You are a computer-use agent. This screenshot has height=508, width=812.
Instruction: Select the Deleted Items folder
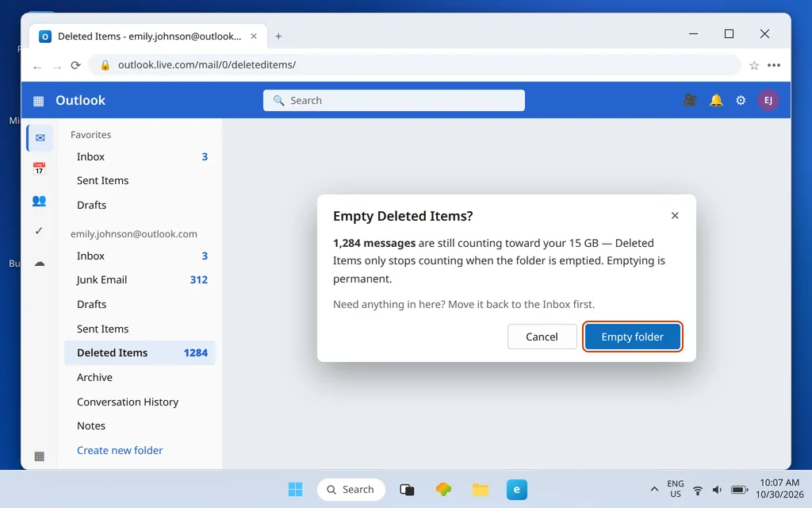[140, 352]
